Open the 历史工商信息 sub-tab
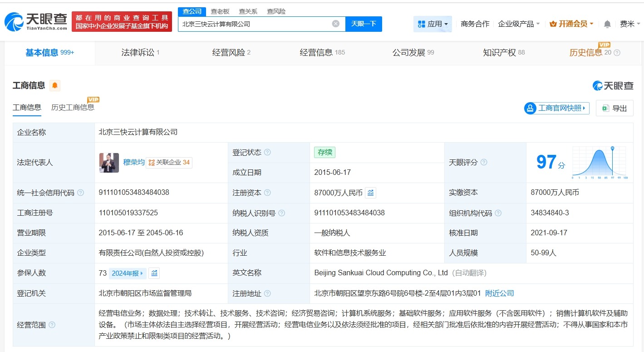This screenshot has width=644, height=352. pos(73,108)
